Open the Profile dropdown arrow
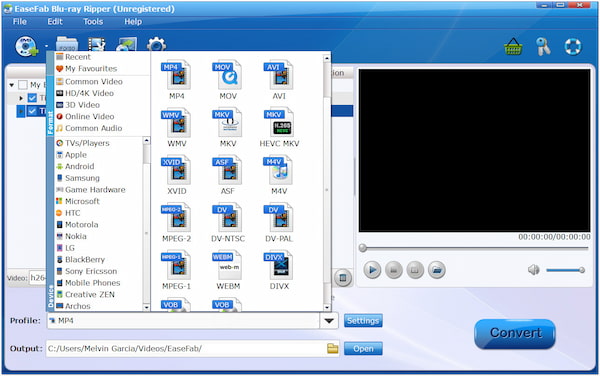The image size is (600, 376). 329,321
